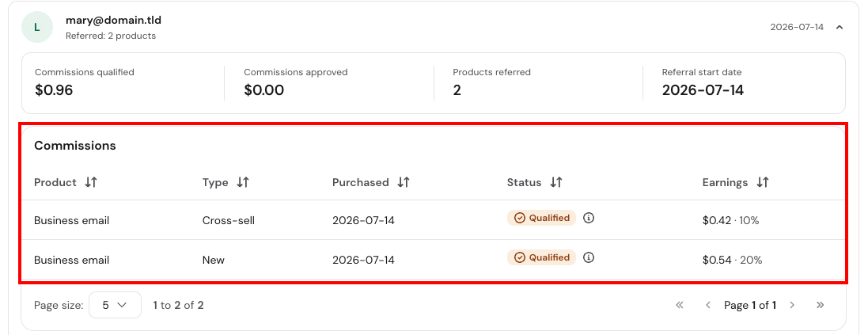Open the Page size dropdown
Image resolution: width=868 pixels, height=335 pixels.
115,305
